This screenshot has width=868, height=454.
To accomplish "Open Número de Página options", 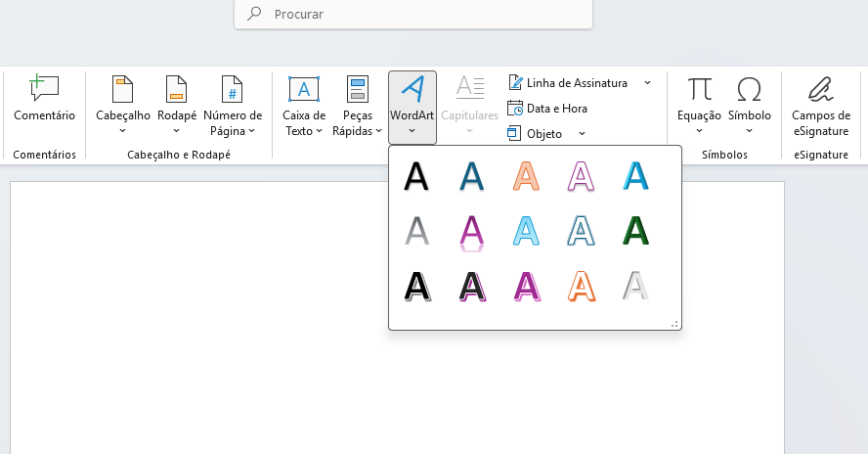I will point(233,106).
